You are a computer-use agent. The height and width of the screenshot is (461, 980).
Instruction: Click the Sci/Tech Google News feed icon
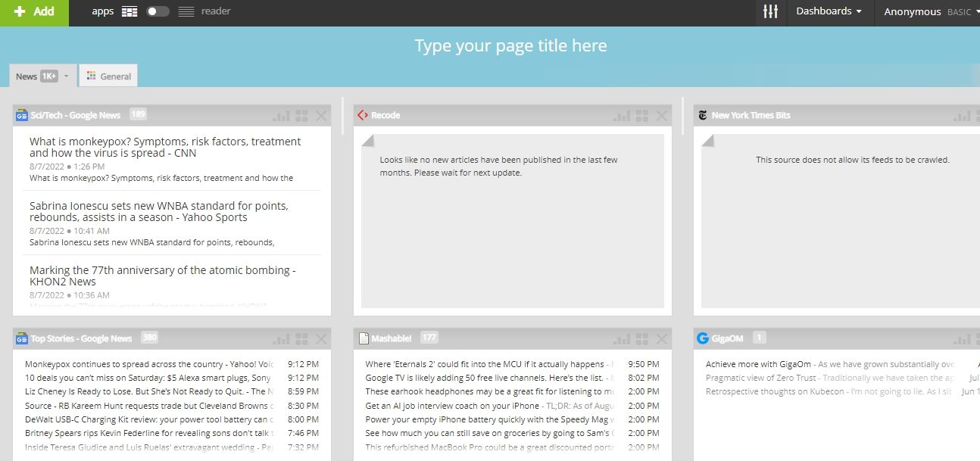21,115
